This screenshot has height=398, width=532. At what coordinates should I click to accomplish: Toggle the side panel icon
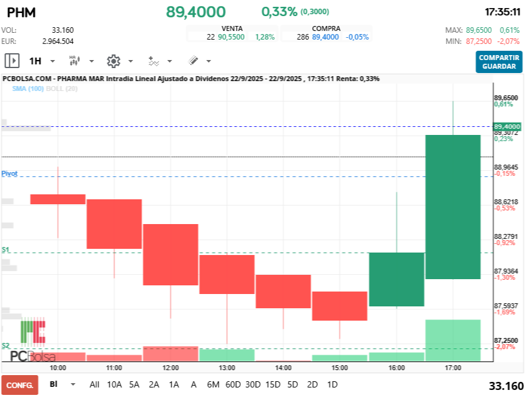[12, 61]
